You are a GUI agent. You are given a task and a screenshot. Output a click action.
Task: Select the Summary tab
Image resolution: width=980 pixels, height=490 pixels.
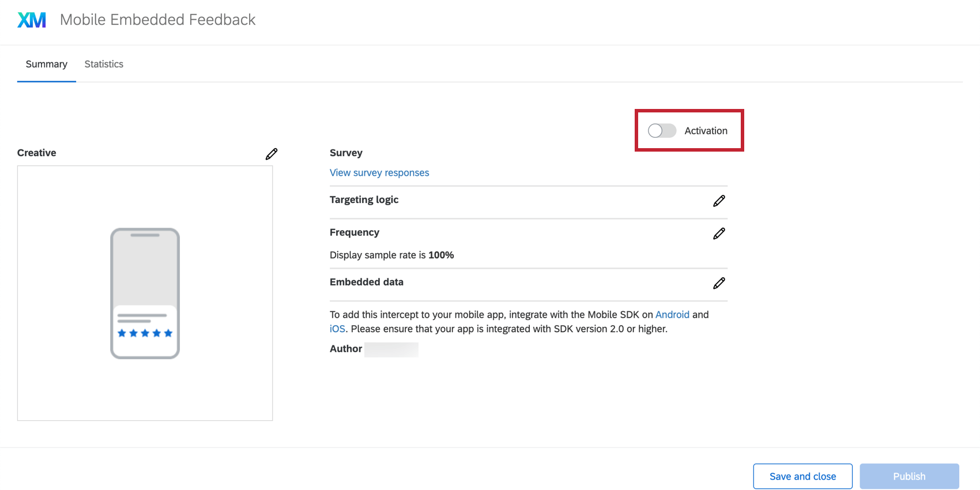[x=47, y=64]
